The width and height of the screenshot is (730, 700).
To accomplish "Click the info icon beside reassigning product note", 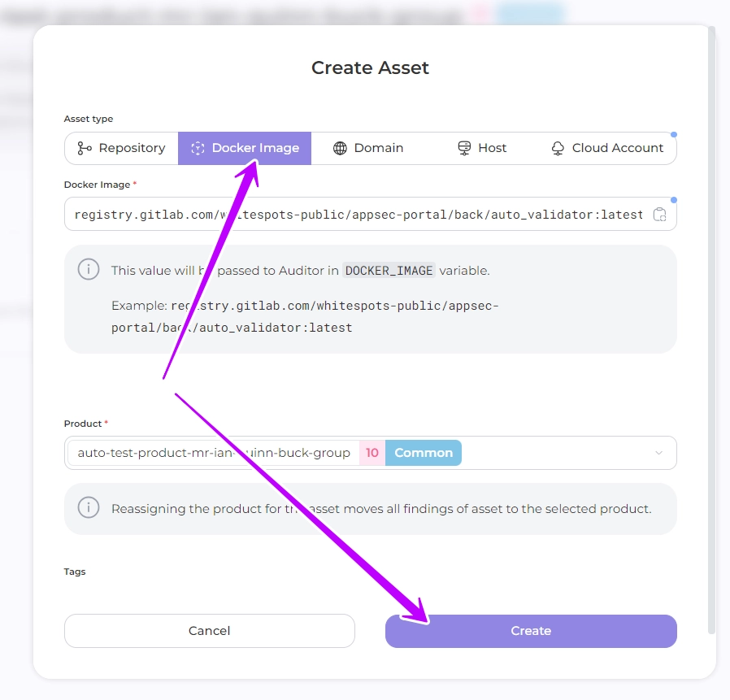I will tap(89, 508).
